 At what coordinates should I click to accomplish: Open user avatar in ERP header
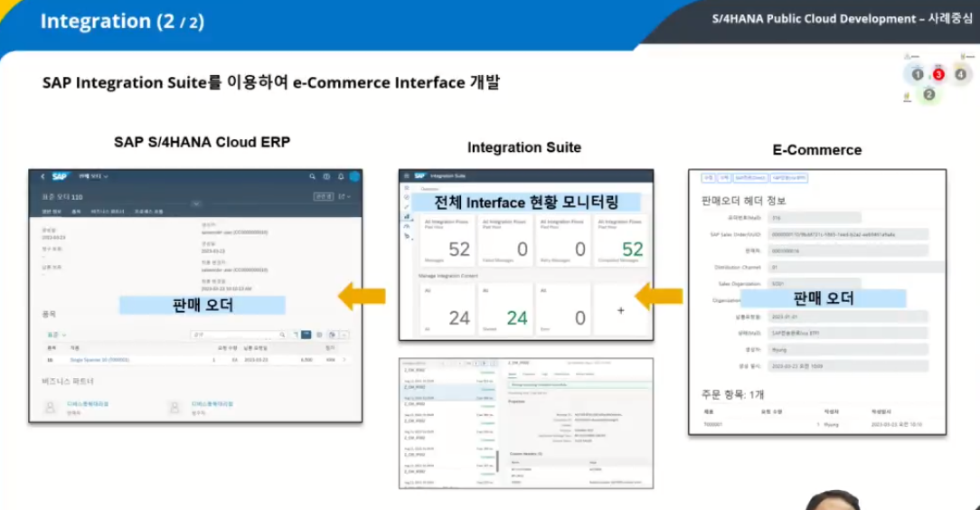(354, 177)
